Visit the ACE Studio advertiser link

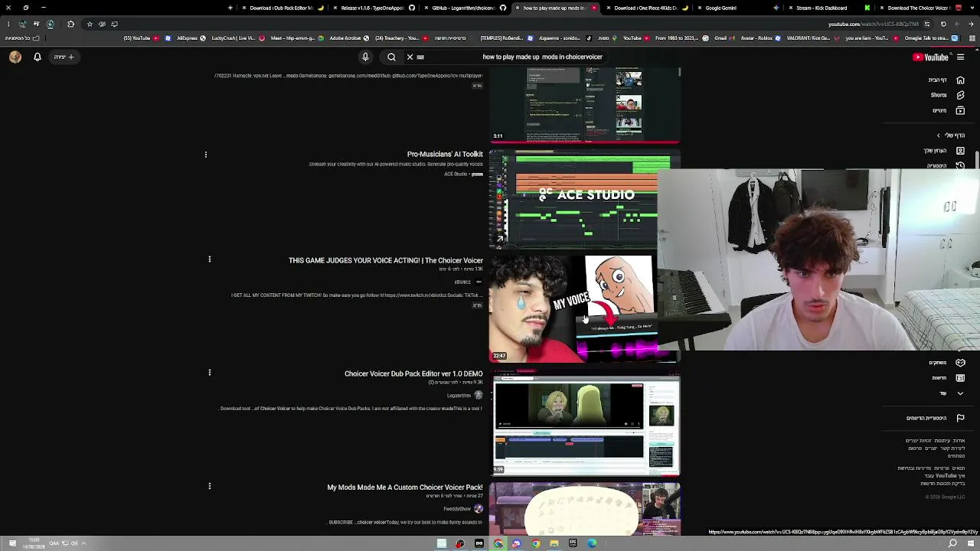point(456,174)
